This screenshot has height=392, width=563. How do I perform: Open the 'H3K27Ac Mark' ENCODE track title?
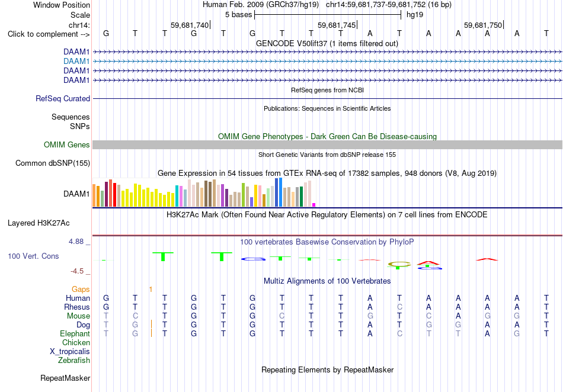pyautogui.click(x=327, y=215)
